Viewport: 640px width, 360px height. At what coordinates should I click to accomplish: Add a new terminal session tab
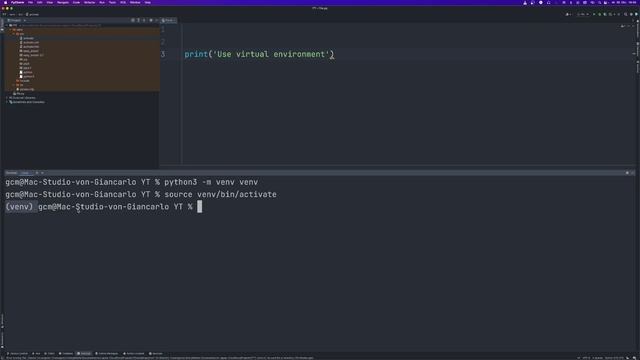click(x=37, y=173)
